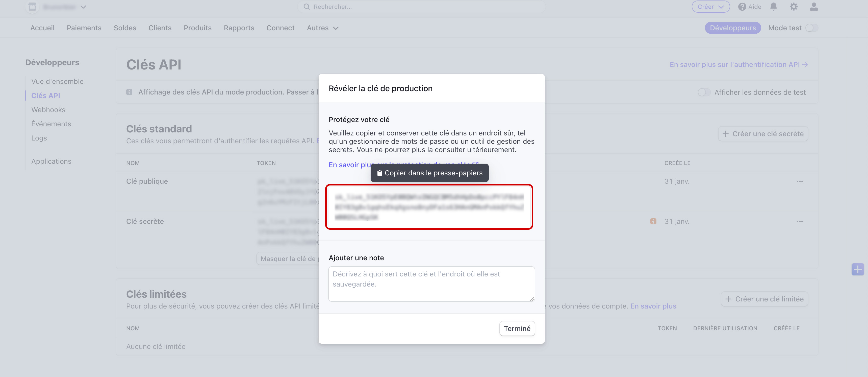
Task: Expand the Autres navigation menu
Action: 322,28
